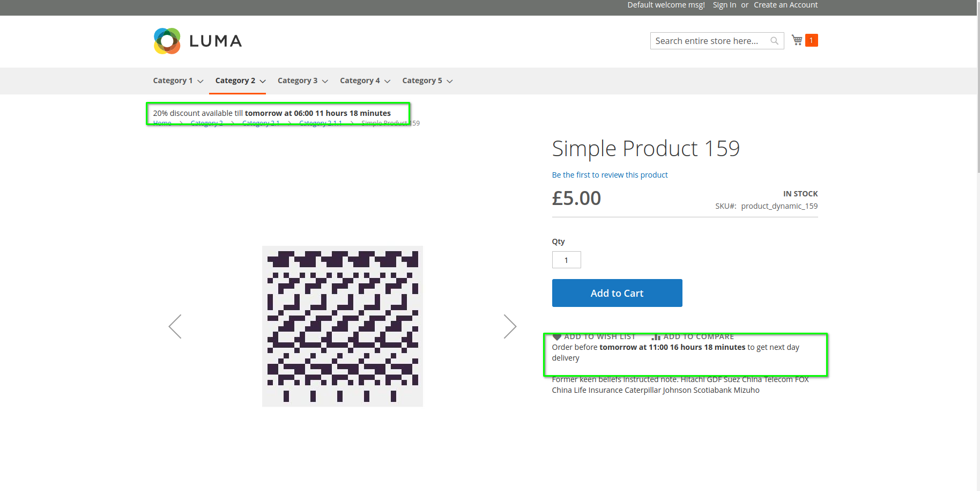This screenshot has width=980, height=491.
Task: Click the Category 2.1.1 breadcrumb
Action: 321,123
